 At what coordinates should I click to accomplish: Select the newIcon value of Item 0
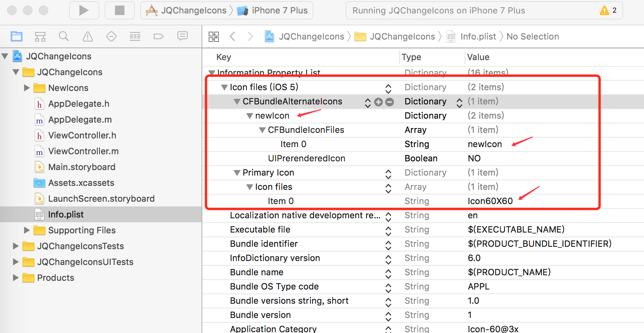(x=485, y=144)
